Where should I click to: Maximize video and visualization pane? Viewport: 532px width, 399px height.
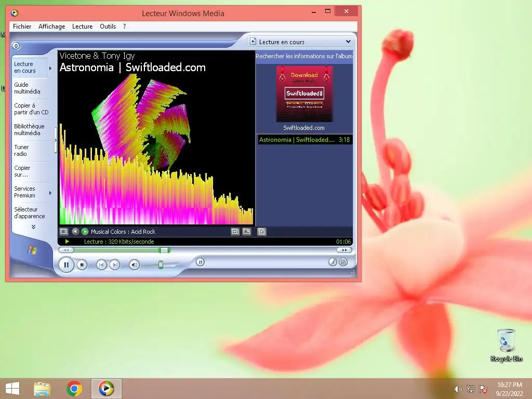coord(235,231)
